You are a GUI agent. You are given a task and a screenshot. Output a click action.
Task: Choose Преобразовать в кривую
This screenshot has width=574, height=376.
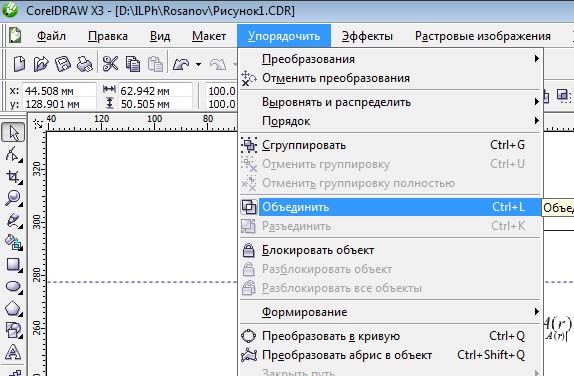click(390, 336)
